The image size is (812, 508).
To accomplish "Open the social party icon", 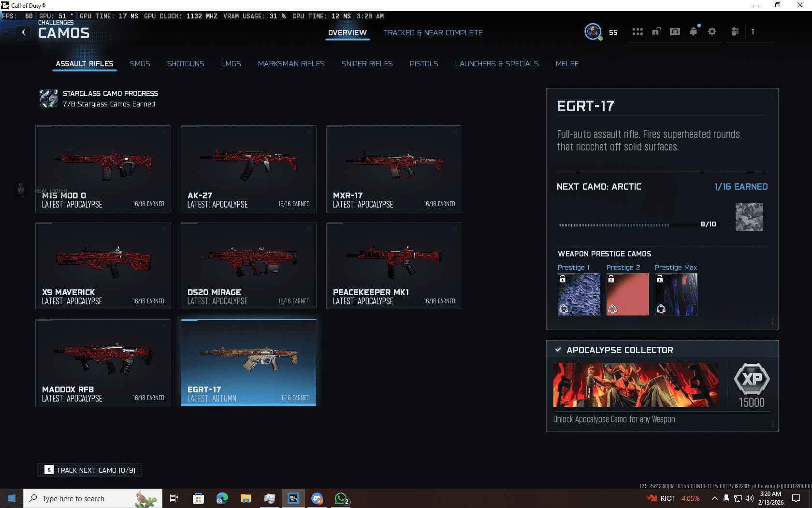I will (x=735, y=32).
